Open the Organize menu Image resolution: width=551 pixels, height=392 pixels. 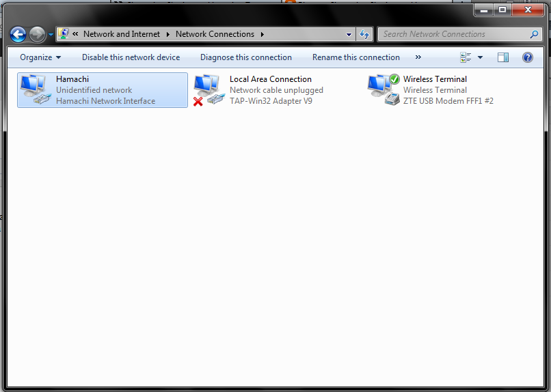coord(40,57)
